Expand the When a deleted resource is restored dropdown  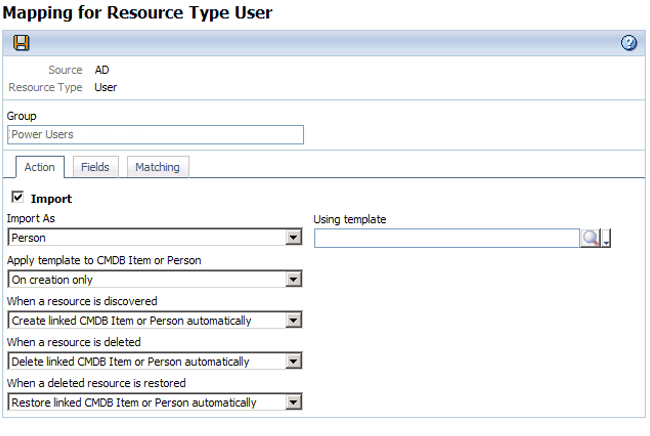pyautogui.click(x=293, y=403)
